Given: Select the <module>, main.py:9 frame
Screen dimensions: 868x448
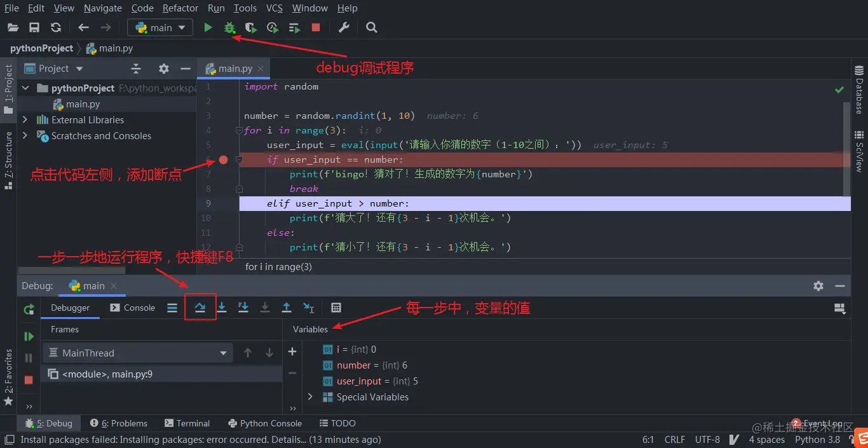Looking at the screenshot, I should 161,374.
